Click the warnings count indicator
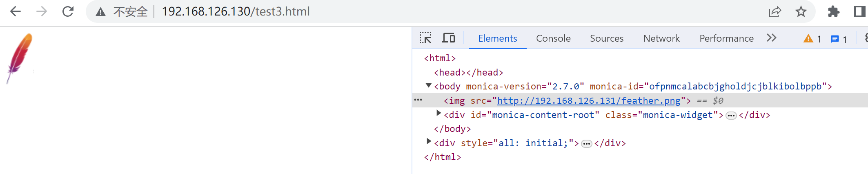Image resolution: width=868 pixels, height=174 pixels. (812, 39)
